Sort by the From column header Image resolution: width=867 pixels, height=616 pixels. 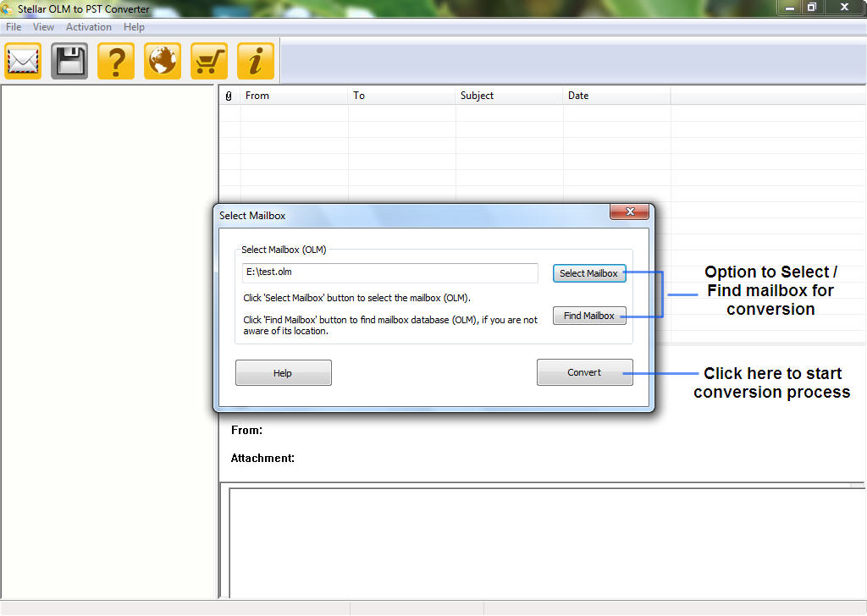pyautogui.click(x=294, y=96)
